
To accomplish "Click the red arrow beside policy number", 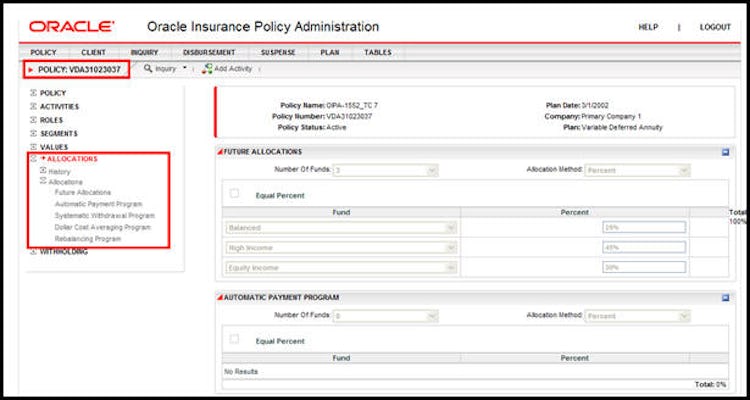I will [31, 70].
